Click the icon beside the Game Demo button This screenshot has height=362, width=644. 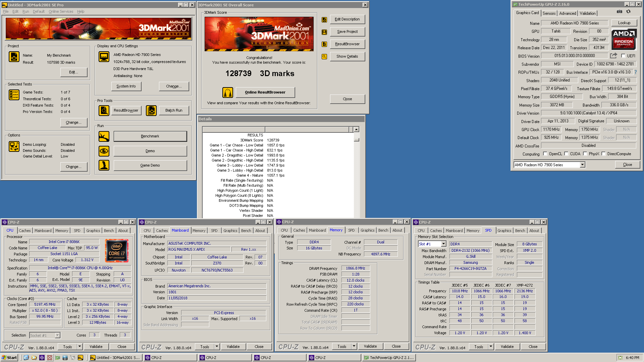[104, 165]
